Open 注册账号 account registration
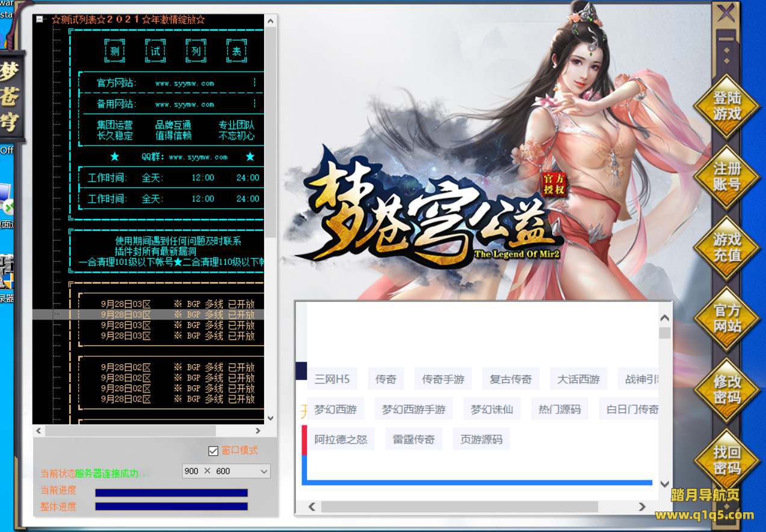This screenshot has width=766, height=532. point(726,177)
